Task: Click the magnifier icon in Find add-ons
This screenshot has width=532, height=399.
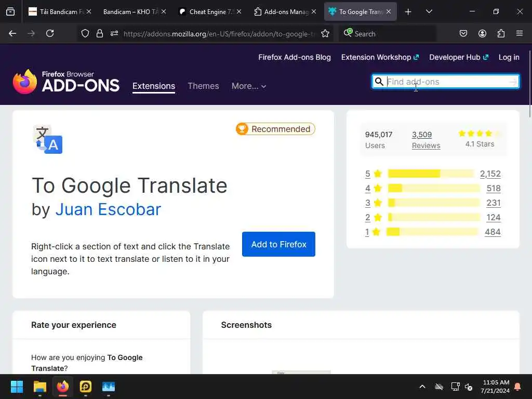Action: [x=379, y=82]
